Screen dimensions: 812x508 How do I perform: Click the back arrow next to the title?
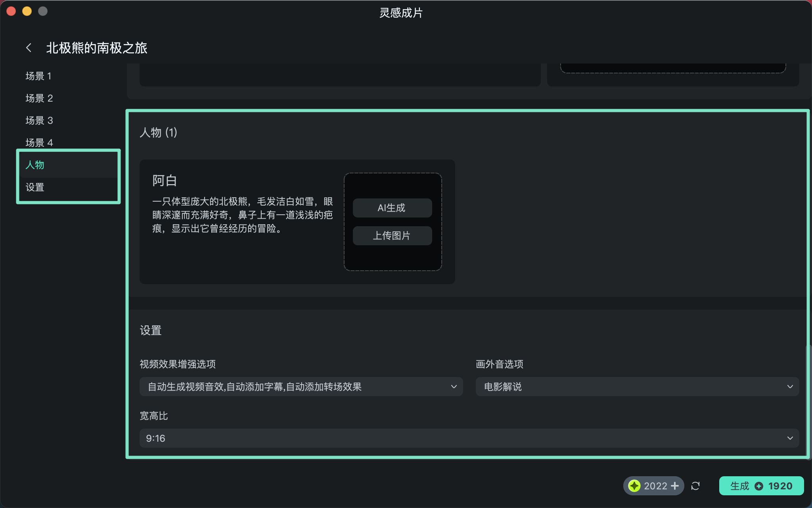(29, 48)
